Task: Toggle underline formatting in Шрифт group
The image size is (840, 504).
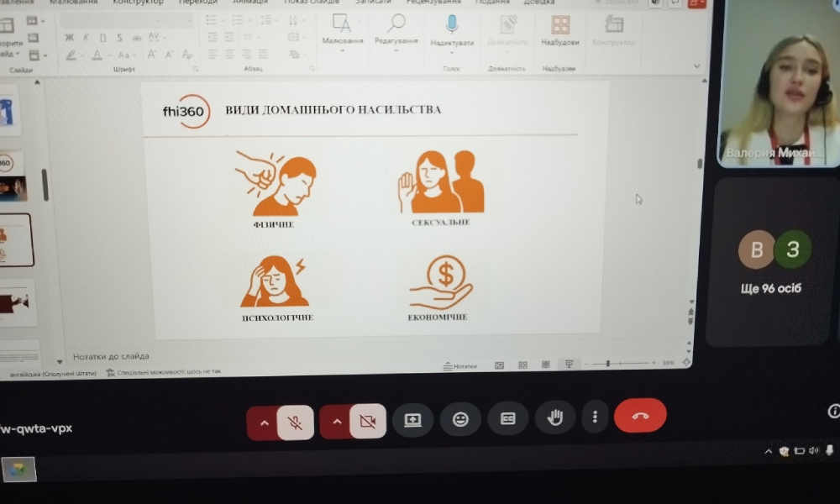Action: coord(102,38)
